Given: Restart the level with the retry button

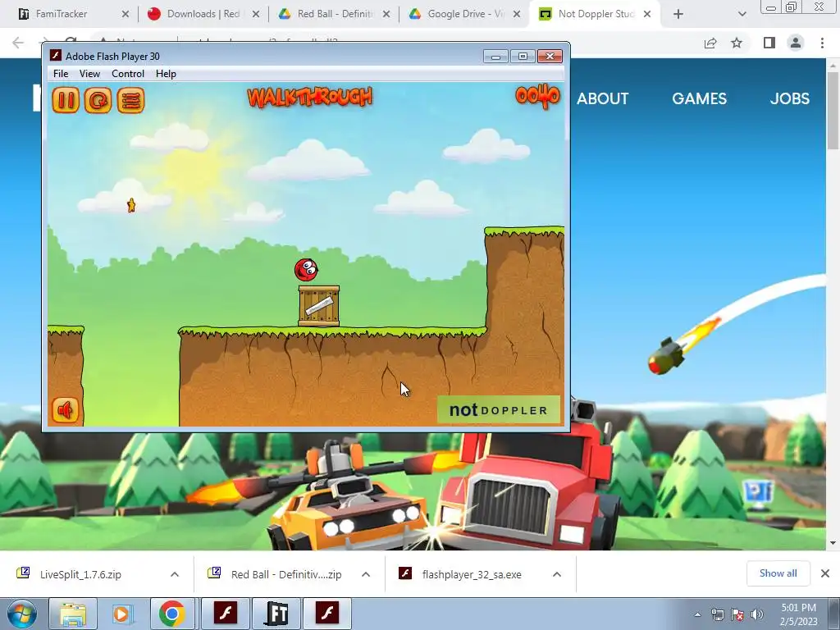Looking at the screenshot, I should [x=98, y=100].
